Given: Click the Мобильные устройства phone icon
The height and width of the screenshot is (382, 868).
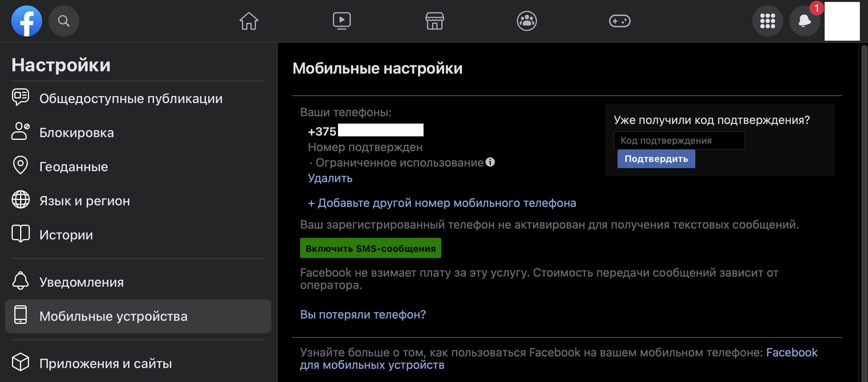Looking at the screenshot, I should click(21, 315).
